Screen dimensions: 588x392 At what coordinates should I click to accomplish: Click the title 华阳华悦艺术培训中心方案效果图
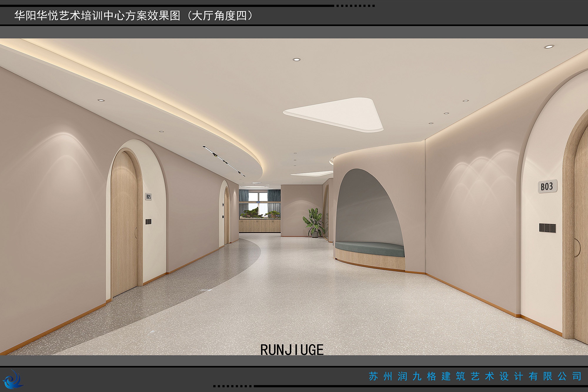click(97, 16)
